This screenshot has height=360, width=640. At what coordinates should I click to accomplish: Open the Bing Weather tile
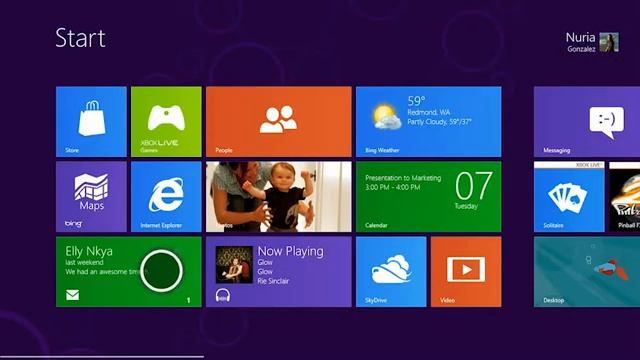pyautogui.click(x=429, y=122)
